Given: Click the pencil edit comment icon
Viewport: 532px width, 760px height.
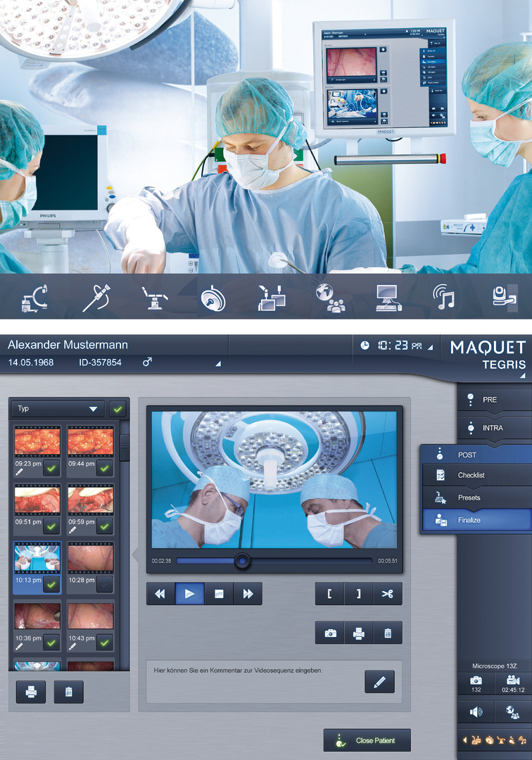Looking at the screenshot, I should point(379,682).
